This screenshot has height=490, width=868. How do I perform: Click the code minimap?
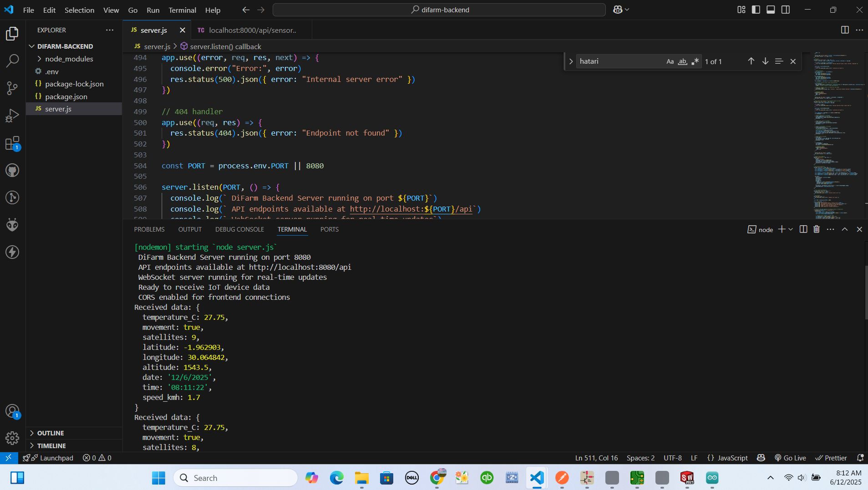coord(839,136)
